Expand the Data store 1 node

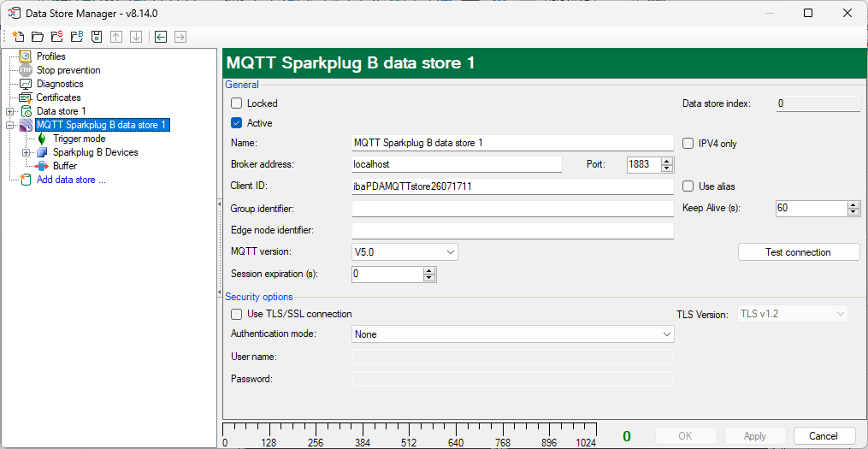9,111
